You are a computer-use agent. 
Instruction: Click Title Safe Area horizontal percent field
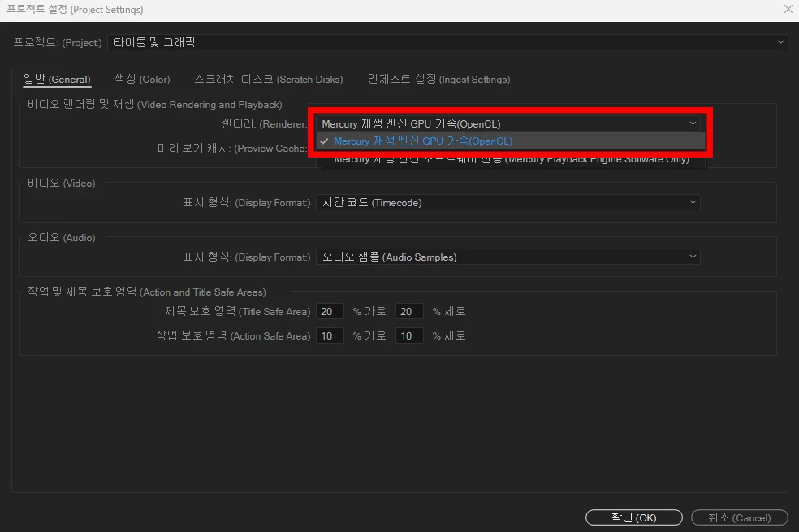tap(330, 311)
